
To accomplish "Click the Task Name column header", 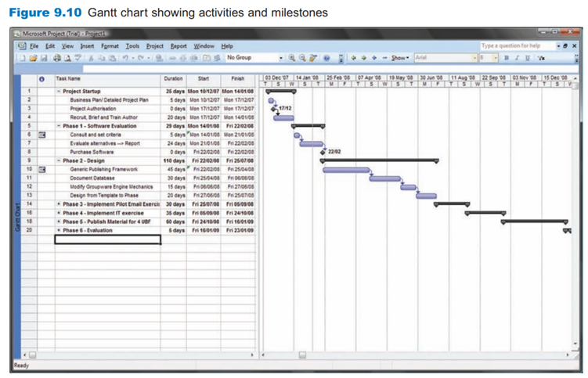I will (105, 79).
